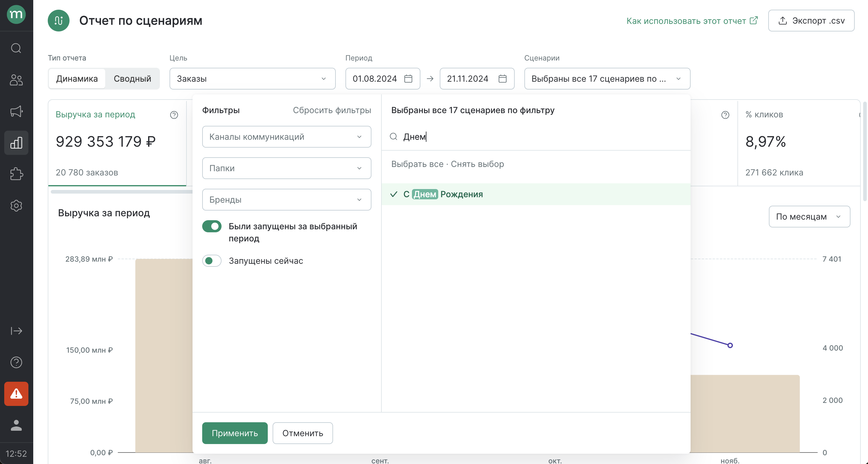The height and width of the screenshot is (464, 868).
Task: Expand Папки filter dropdown
Action: (x=287, y=168)
